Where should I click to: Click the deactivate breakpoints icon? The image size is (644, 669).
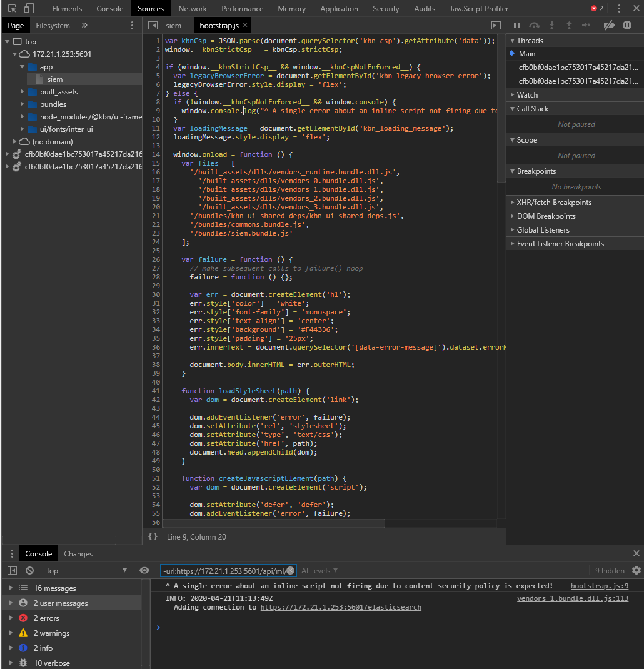coord(609,25)
